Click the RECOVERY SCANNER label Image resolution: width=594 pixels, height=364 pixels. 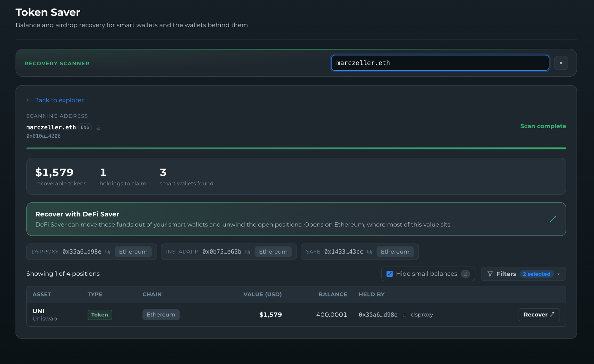[57, 64]
